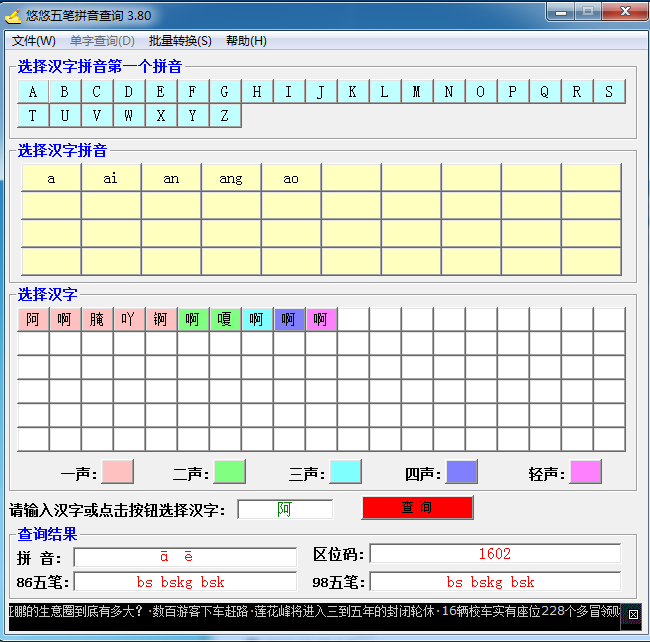Open the 帮助(H) menu
This screenshot has width=650, height=642.
246,41
